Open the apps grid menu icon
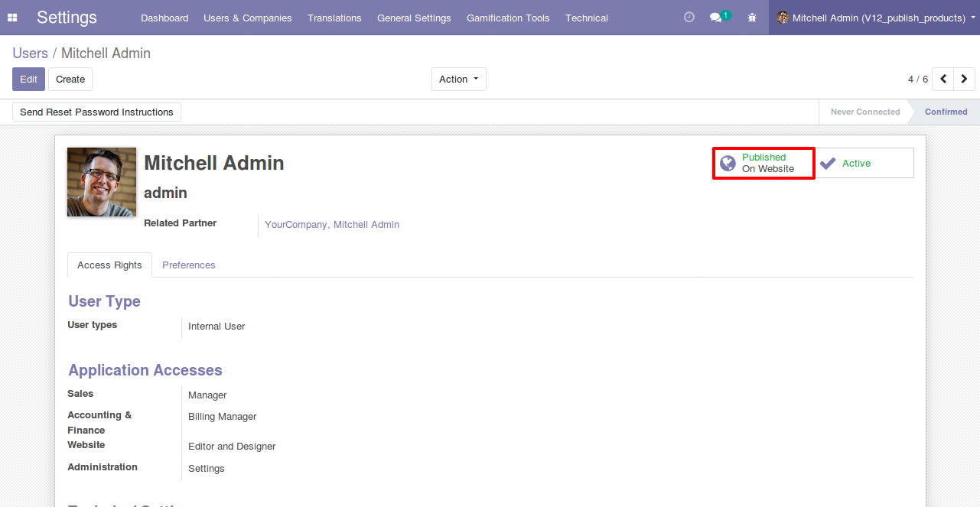Viewport: 980px width, 507px height. [12, 18]
